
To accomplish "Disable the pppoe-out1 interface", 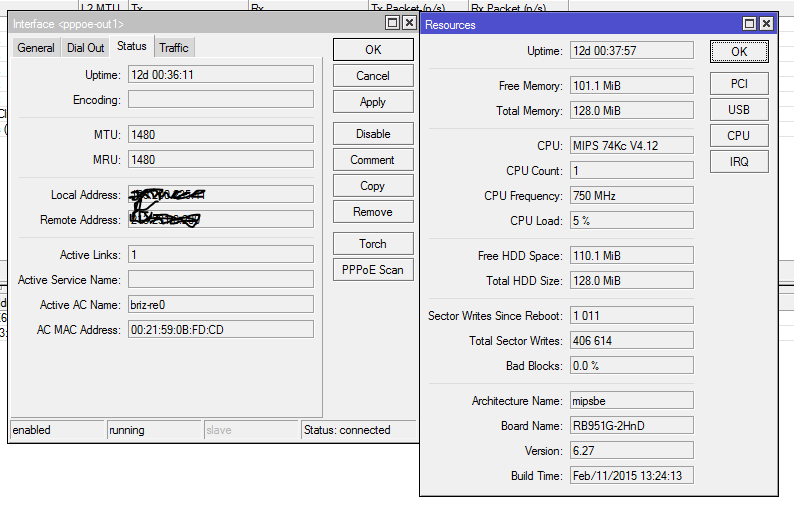I will pos(372,134).
